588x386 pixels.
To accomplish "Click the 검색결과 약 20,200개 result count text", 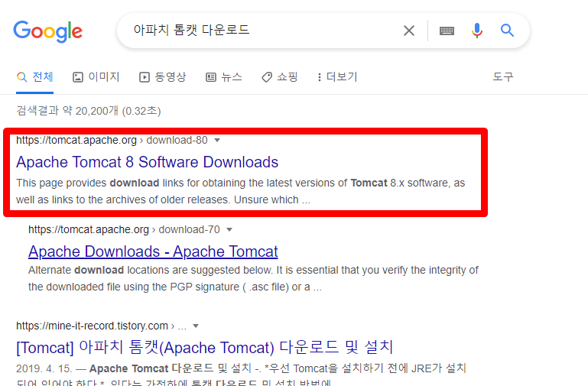I will pyautogui.click(x=89, y=111).
